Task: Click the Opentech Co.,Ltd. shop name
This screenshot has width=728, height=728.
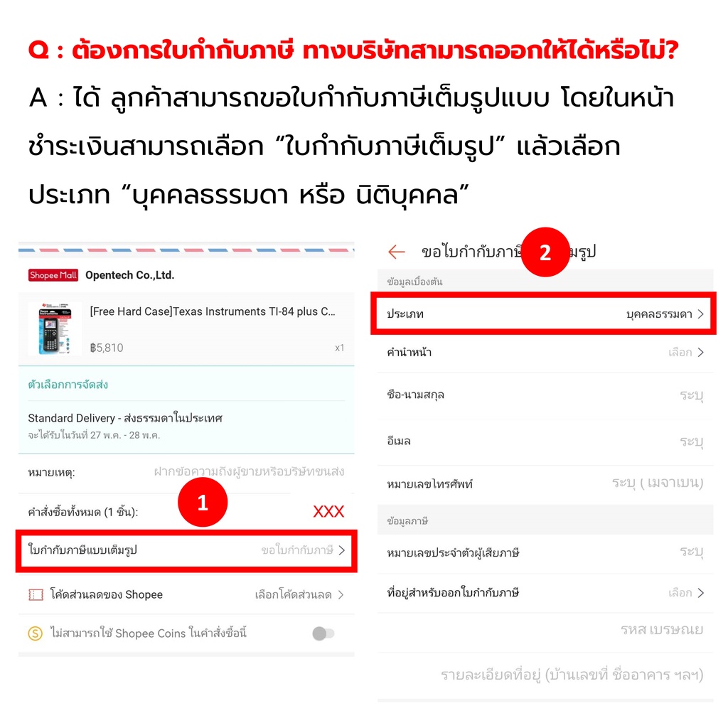Action: [129, 275]
